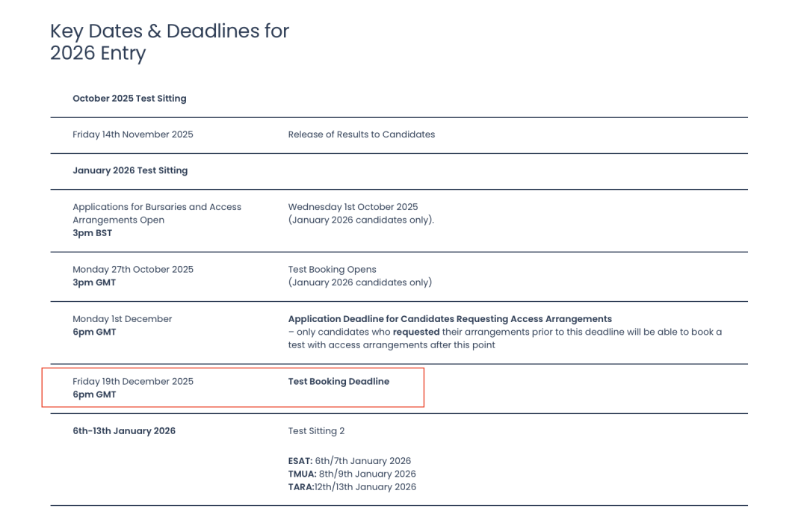Select the 3pm GMT time label
This screenshot has width=807, height=532.
[94, 283]
